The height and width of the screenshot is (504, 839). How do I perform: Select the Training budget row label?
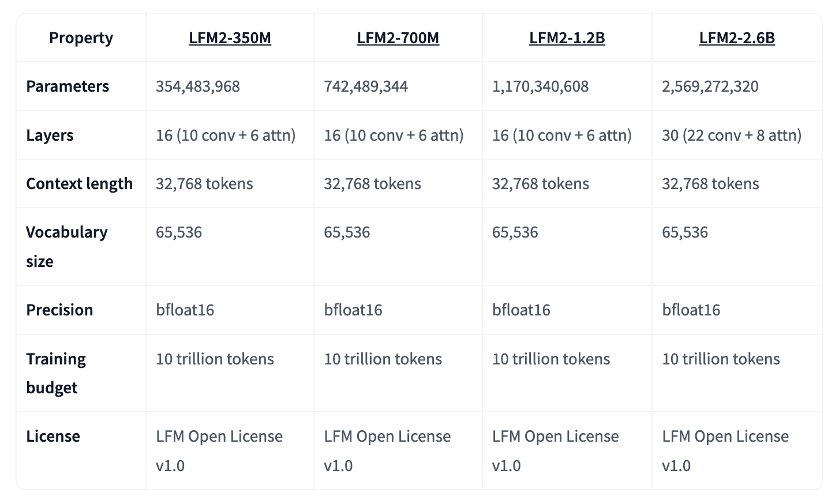coord(56,373)
